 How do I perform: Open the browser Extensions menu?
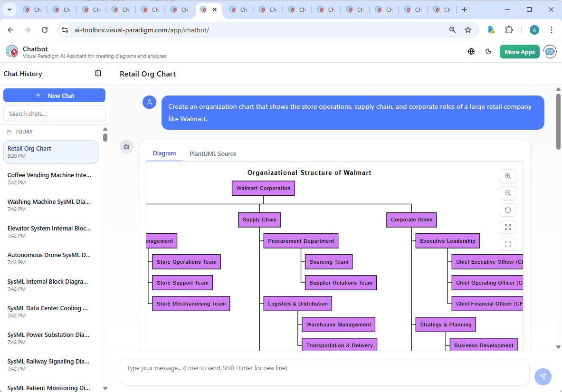509,30
